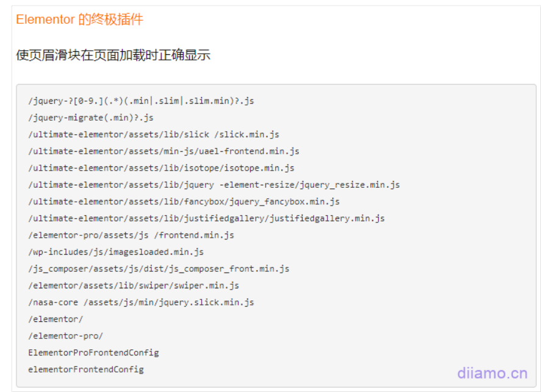The image size is (541, 392).
Task: Click the orange 'Elementor 的终极插件' heading
Action: [79, 20]
